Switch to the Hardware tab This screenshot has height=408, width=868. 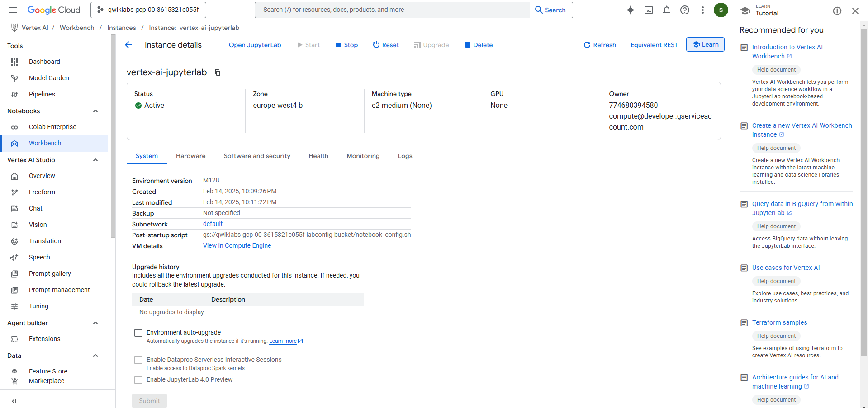pyautogui.click(x=190, y=156)
